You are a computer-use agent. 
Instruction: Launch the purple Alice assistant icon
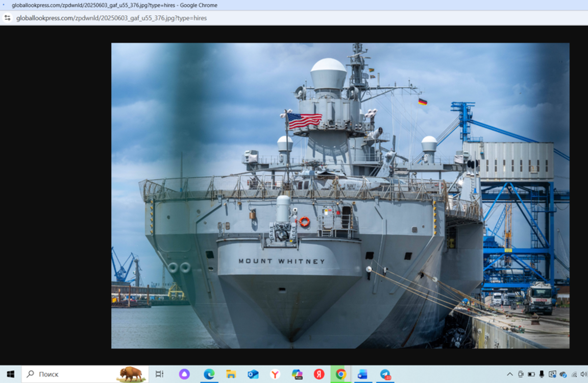(x=184, y=374)
